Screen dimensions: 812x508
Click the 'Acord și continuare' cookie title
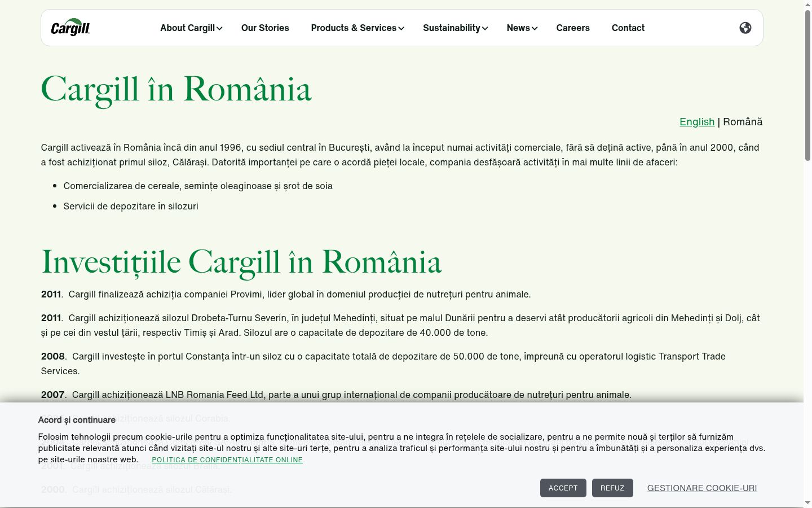point(77,420)
